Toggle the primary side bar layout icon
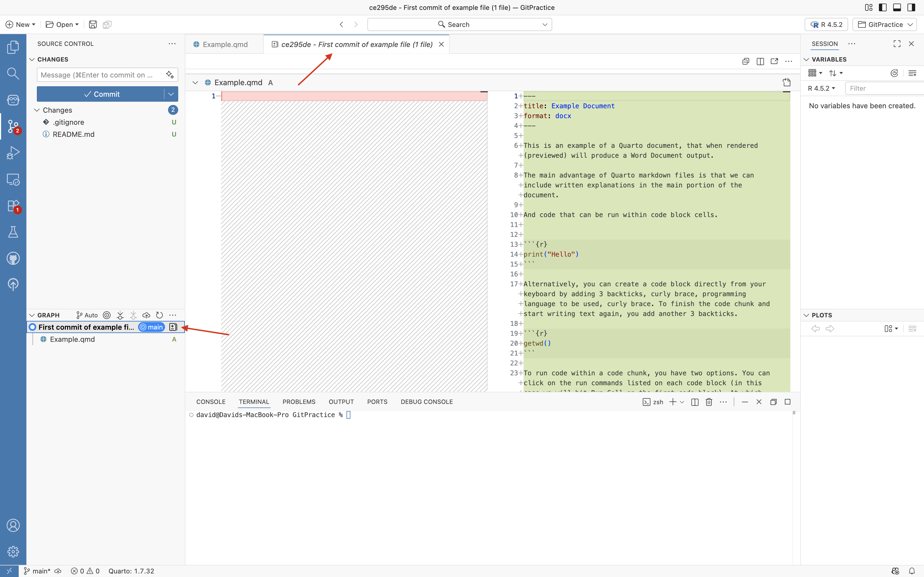Viewport: 924px width, 577px height. coord(883,7)
